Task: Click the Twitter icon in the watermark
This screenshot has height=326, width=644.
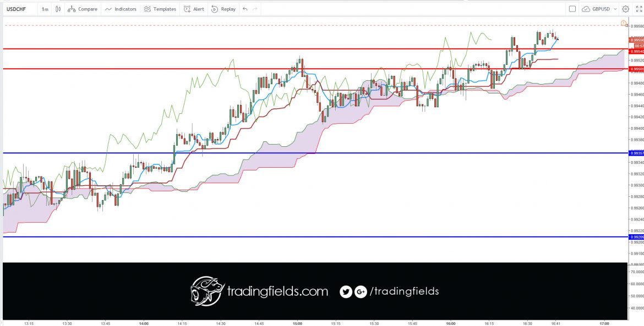Action: click(x=347, y=292)
